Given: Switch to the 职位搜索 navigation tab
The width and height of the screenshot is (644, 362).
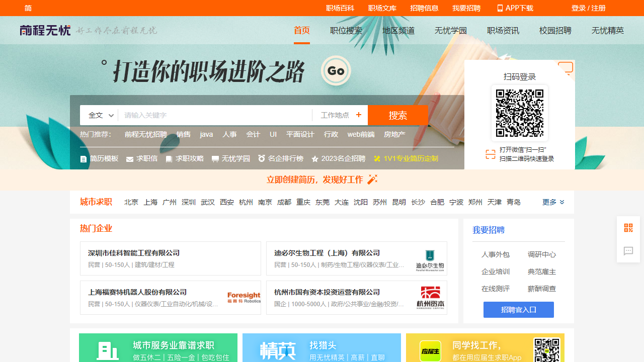Looking at the screenshot, I should click(x=346, y=30).
